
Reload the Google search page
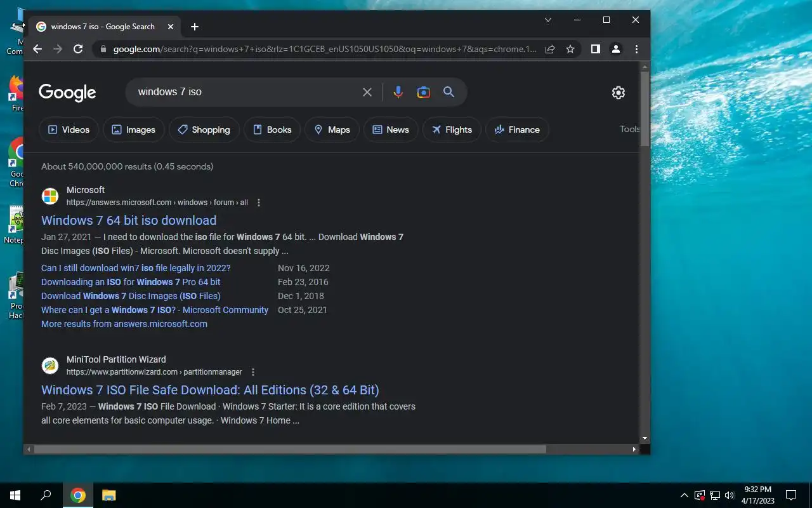point(78,49)
